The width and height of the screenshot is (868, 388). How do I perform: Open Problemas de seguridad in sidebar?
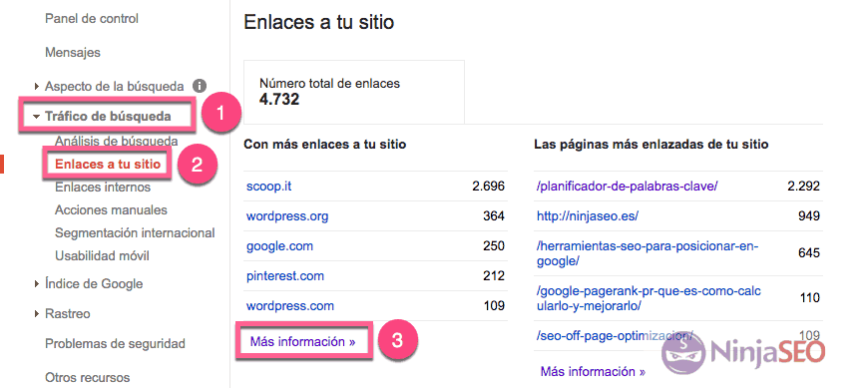[x=115, y=344]
